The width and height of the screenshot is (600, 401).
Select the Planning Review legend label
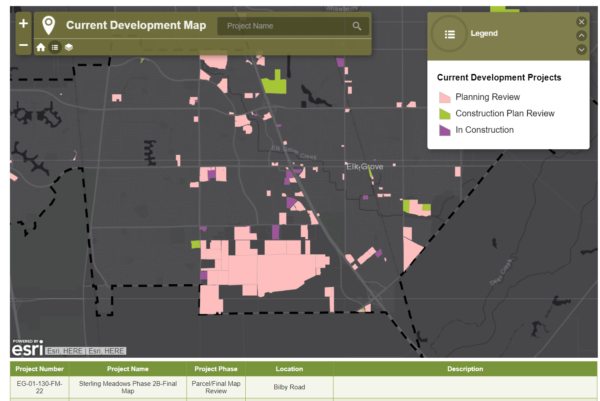pos(488,97)
